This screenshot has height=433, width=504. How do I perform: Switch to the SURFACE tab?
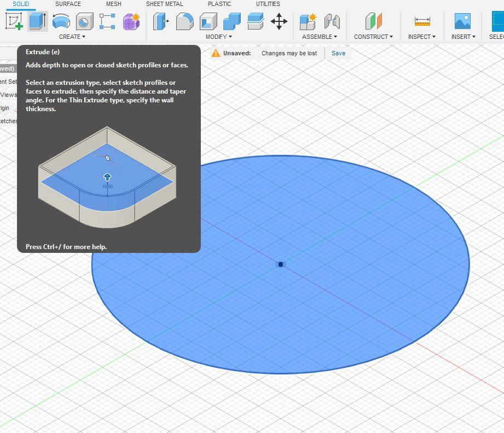click(x=68, y=4)
